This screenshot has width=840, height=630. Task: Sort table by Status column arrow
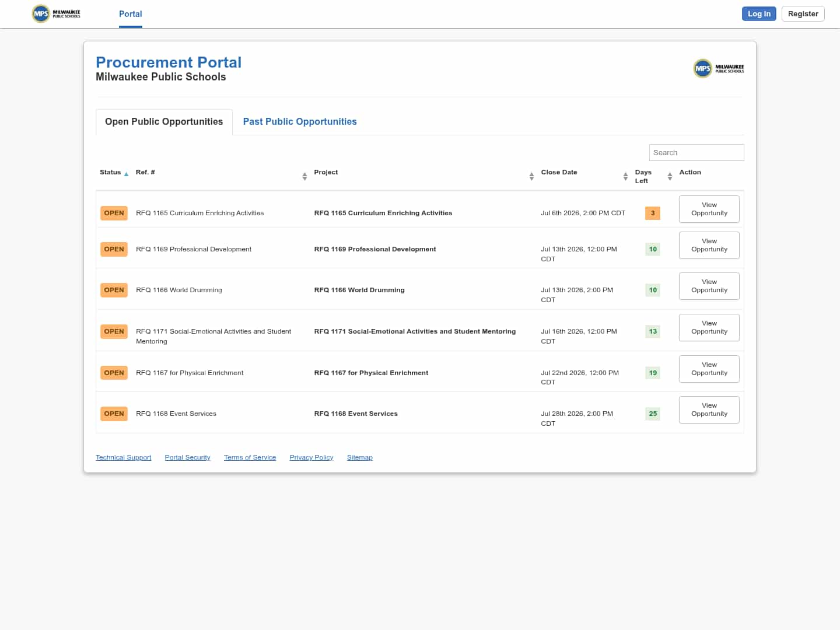point(126,174)
